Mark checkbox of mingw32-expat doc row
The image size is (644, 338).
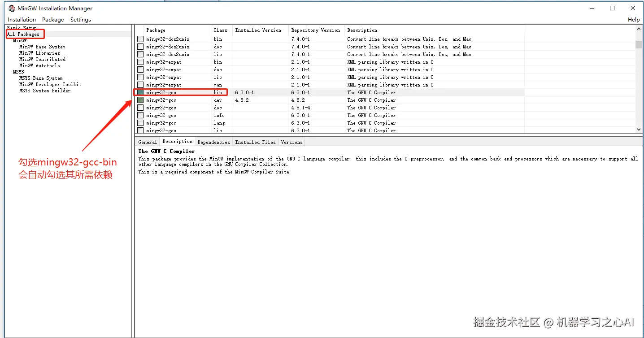pos(140,69)
